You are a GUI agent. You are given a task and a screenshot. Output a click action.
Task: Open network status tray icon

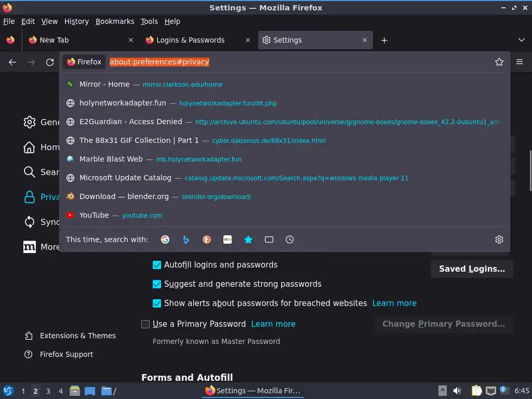coord(491,391)
